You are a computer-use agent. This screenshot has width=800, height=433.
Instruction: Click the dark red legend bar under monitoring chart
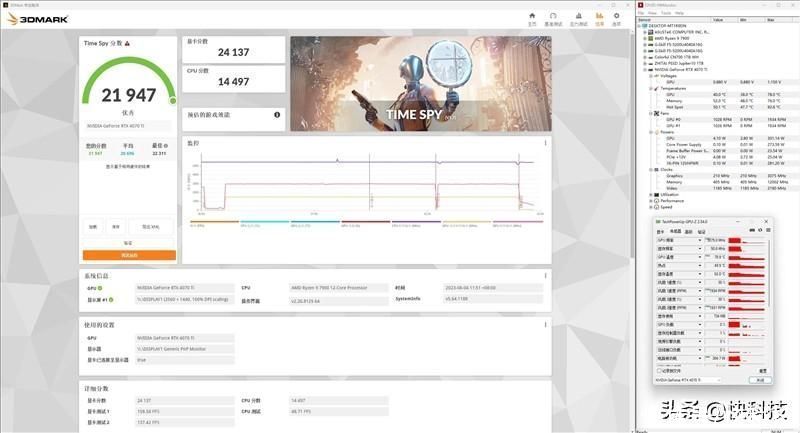tap(366, 221)
